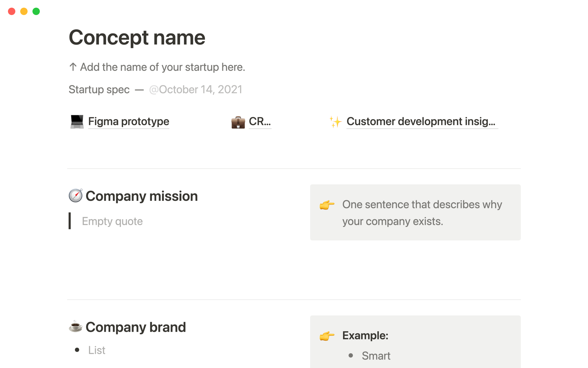This screenshot has width=588, height=368.
Task: Click the briefcase icon next to CR...
Action: (238, 122)
